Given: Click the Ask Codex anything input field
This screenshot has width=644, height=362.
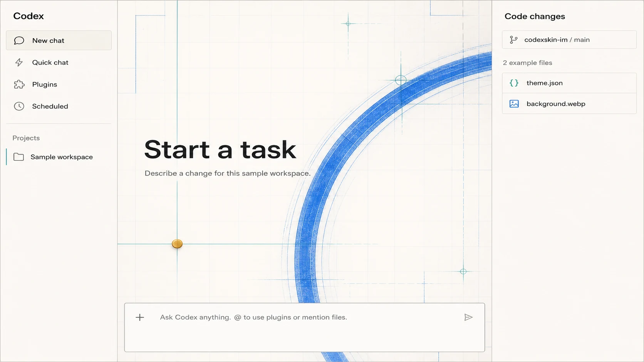Looking at the screenshot, I should pos(305,327).
